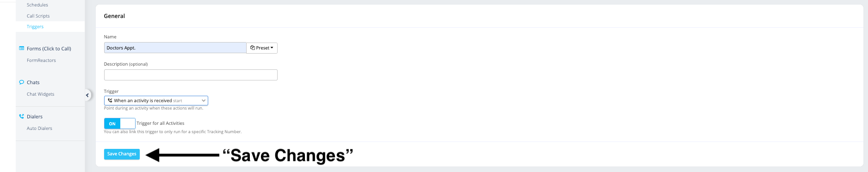This screenshot has height=172, width=868.
Task: Click phone icon in Trigger selector
Action: point(110,100)
